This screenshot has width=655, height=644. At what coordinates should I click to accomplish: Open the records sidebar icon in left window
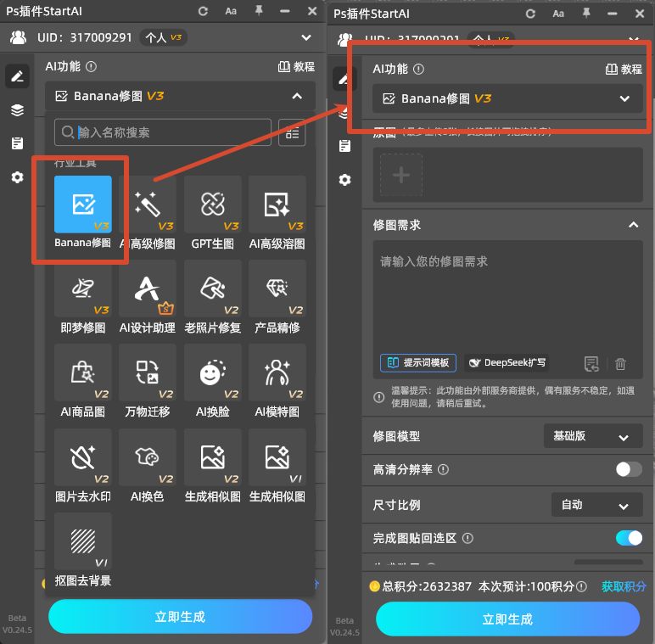(x=17, y=143)
